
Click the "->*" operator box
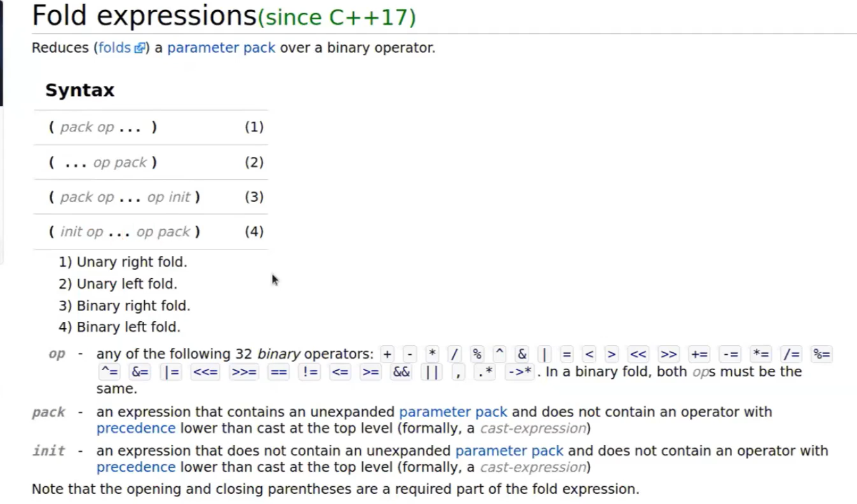pos(519,372)
